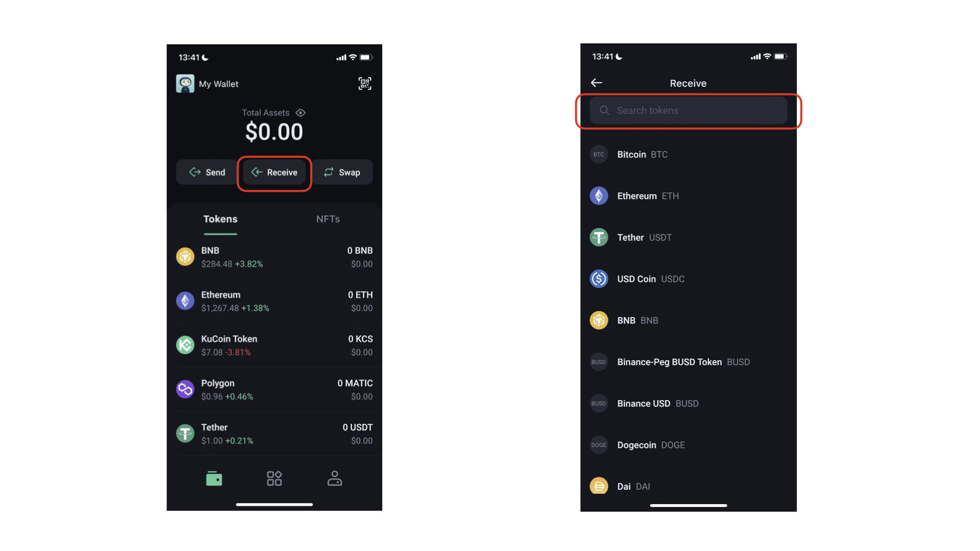Select the Tokens tab
980x551 pixels.
[x=220, y=219]
